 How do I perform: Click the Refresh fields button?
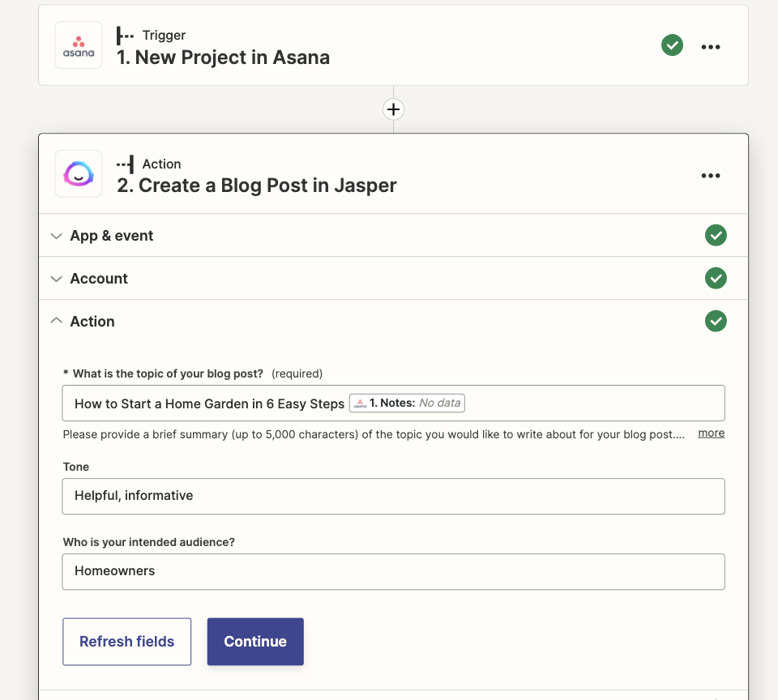click(127, 642)
